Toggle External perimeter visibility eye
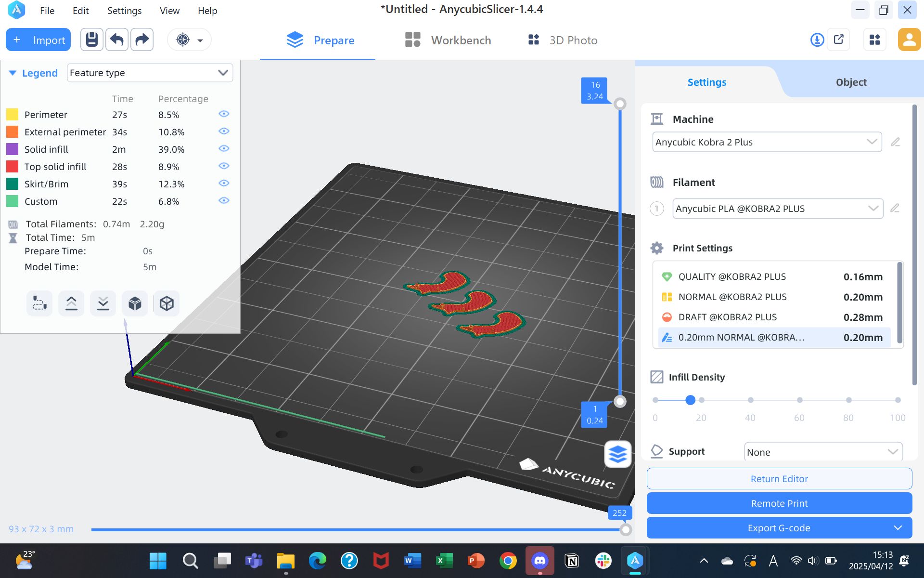924x578 pixels. (x=224, y=131)
